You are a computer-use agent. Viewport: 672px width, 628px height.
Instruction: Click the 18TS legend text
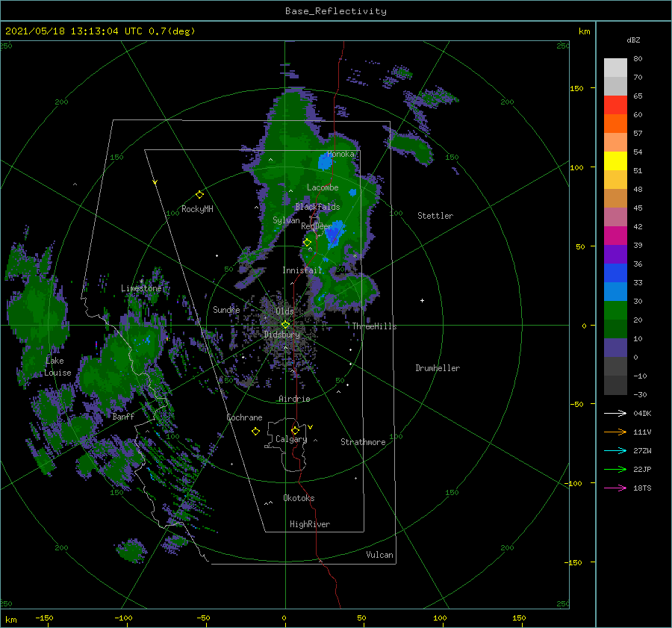pos(642,488)
